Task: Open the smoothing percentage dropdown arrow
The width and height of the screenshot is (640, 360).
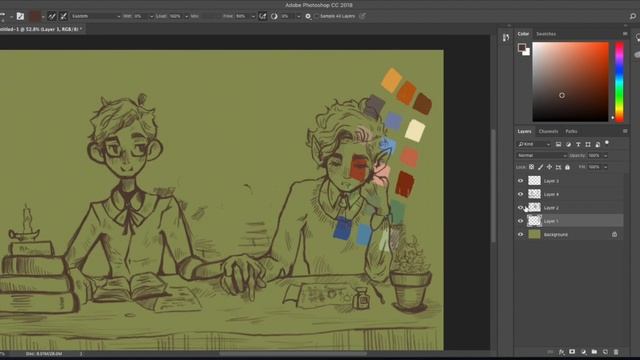Action: (x=298, y=16)
